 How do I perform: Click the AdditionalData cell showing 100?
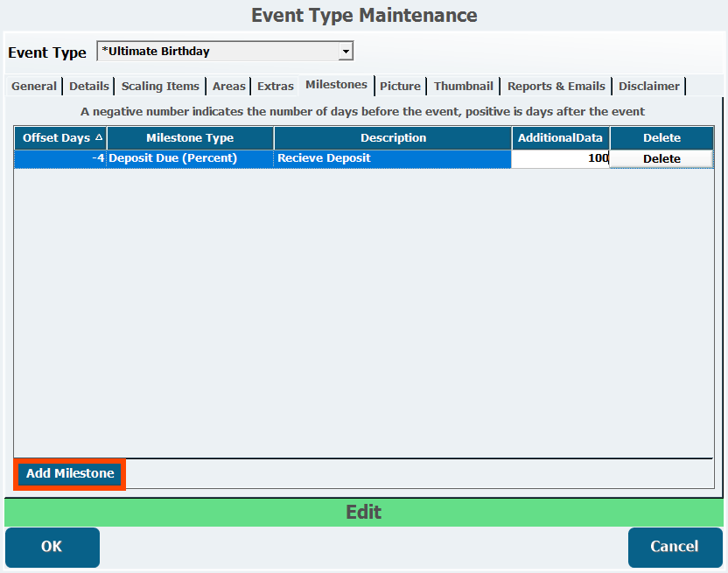click(x=560, y=158)
